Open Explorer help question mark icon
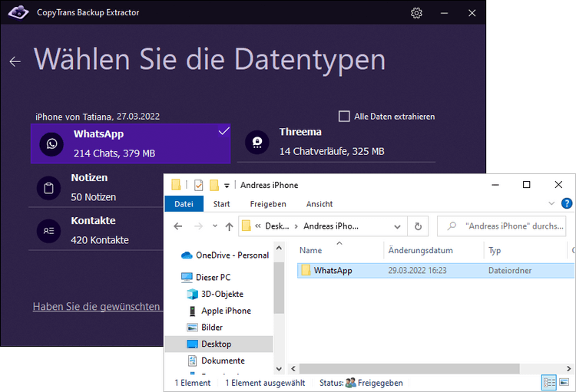 click(x=567, y=203)
